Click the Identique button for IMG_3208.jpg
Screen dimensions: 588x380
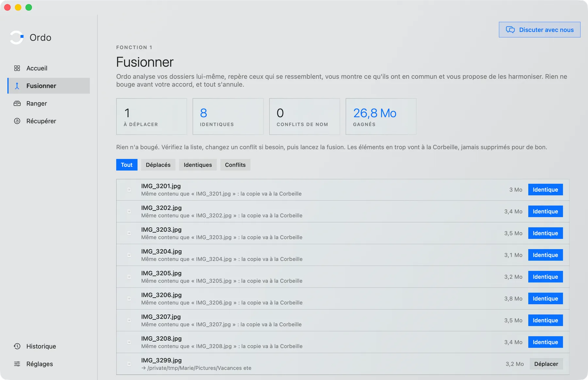point(545,342)
